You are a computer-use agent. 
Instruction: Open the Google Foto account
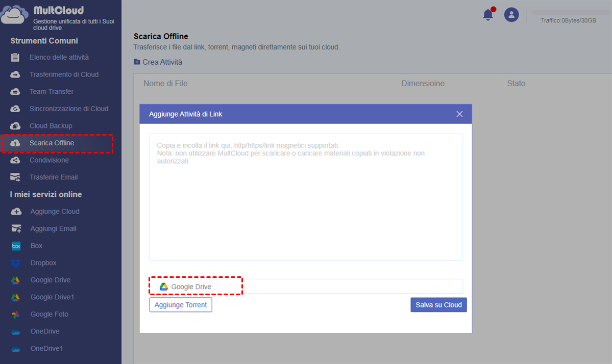pyautogui.click(x=49, y=315)
